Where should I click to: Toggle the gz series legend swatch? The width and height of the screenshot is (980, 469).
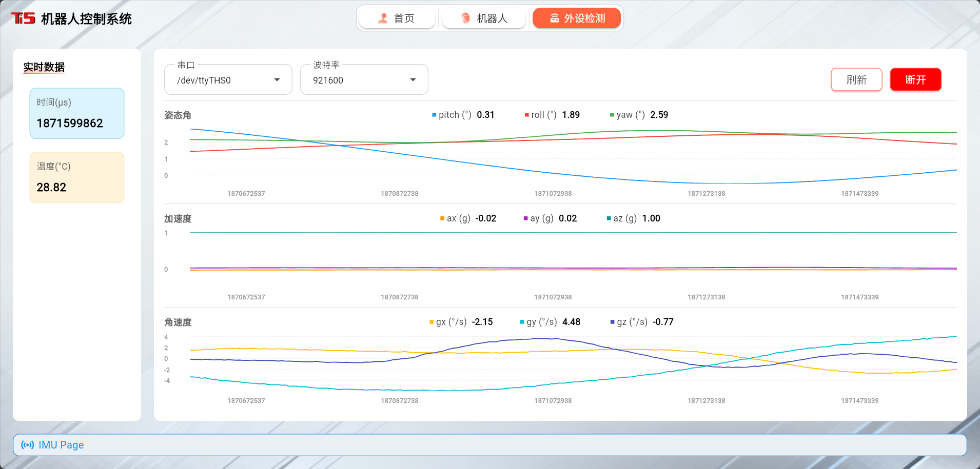(x=612, y=322)
